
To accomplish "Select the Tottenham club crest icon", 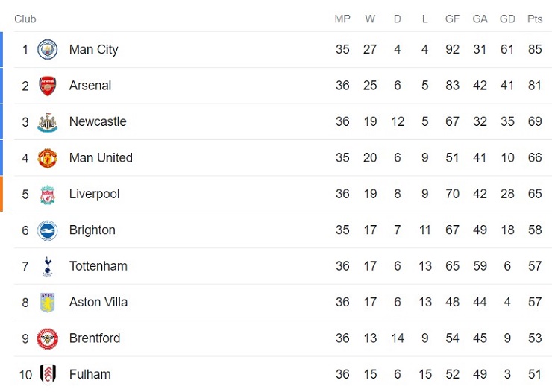I will (48, 266).
